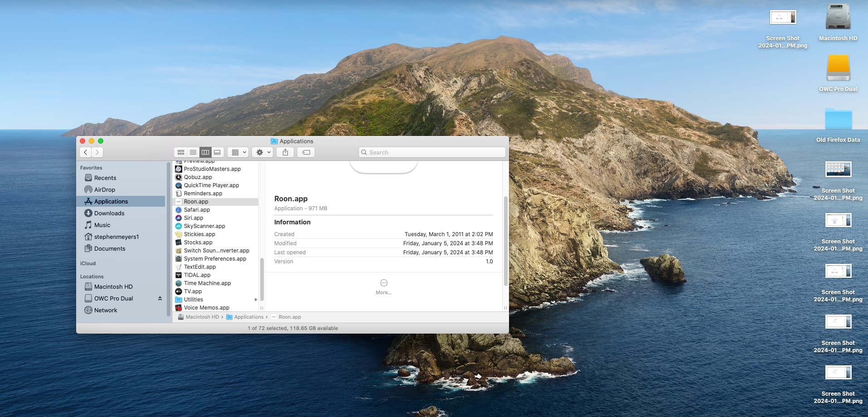This screenshot has height=417, width=868.
Task: Click Macintosh HD in the path bar
Action: click(202, 317)
